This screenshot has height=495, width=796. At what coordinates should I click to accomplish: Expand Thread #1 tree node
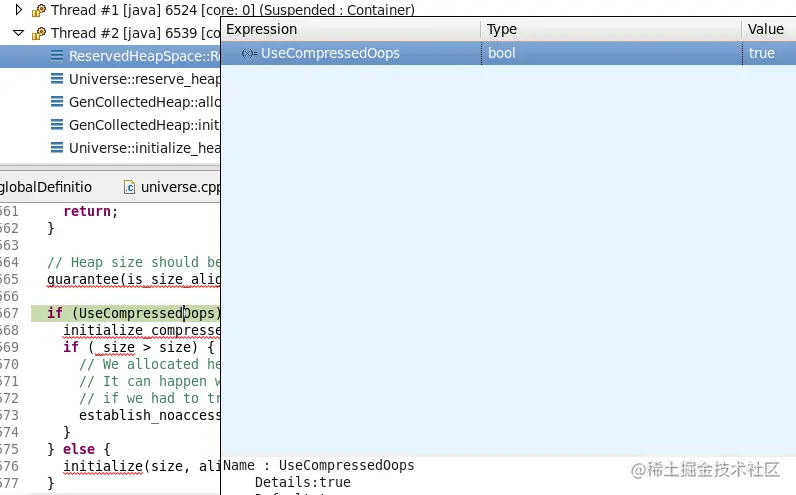pyautogui.click(x=19, y=9)
